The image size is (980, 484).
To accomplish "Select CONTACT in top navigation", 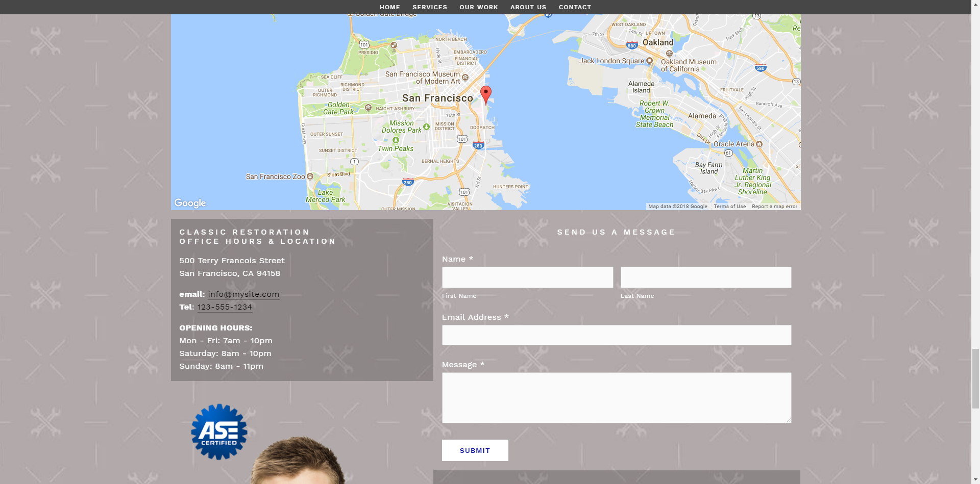I will (575, 7).
